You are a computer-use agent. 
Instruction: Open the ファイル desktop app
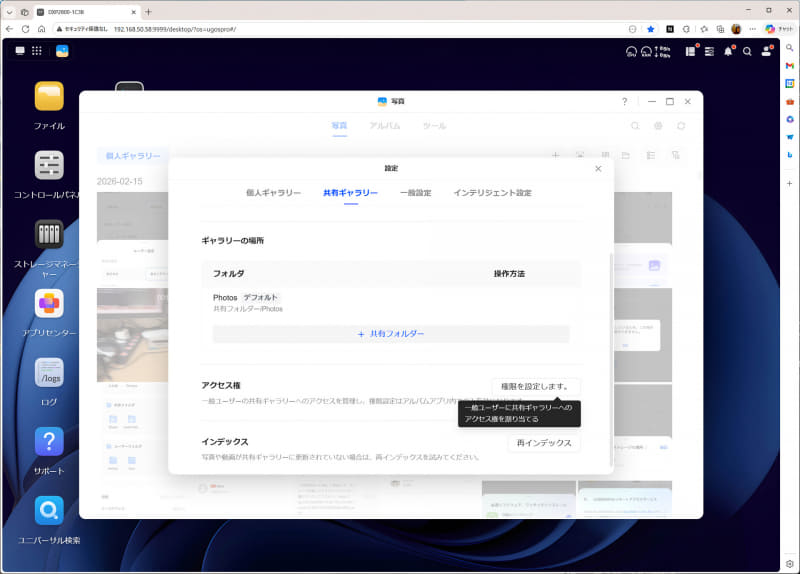pos(49,96)
